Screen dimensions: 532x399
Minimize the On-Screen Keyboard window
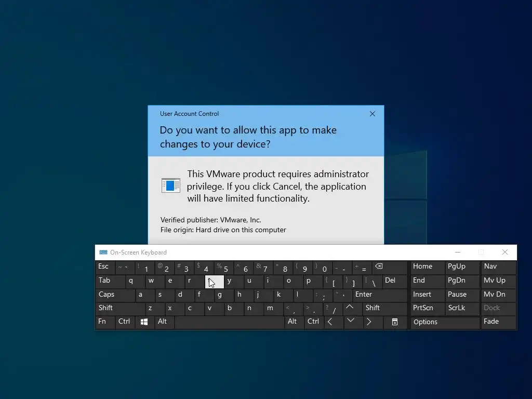tap(458, 252)
